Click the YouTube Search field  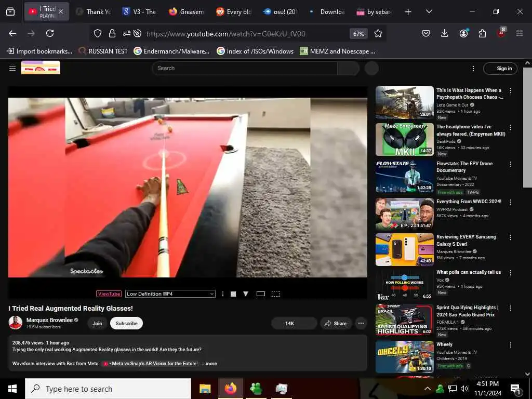[245, 68]
